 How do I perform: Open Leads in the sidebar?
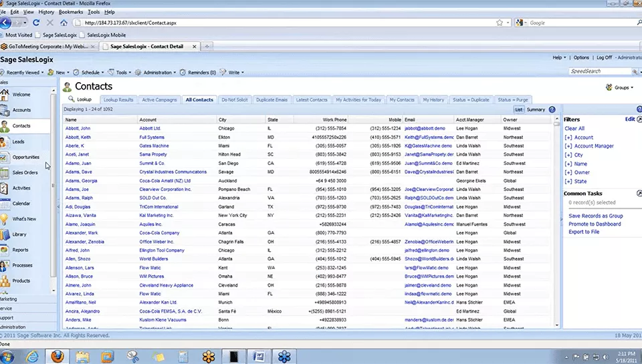tap(18, 142)
